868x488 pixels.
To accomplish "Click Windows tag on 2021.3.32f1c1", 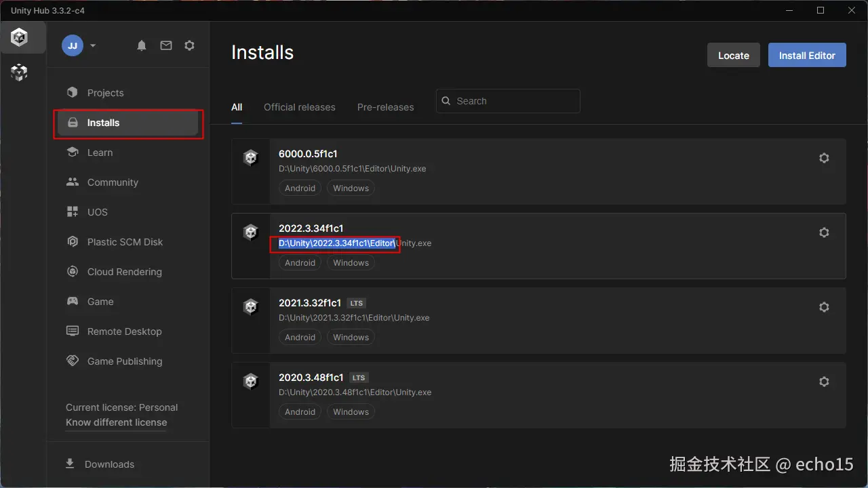I will 351,338.
